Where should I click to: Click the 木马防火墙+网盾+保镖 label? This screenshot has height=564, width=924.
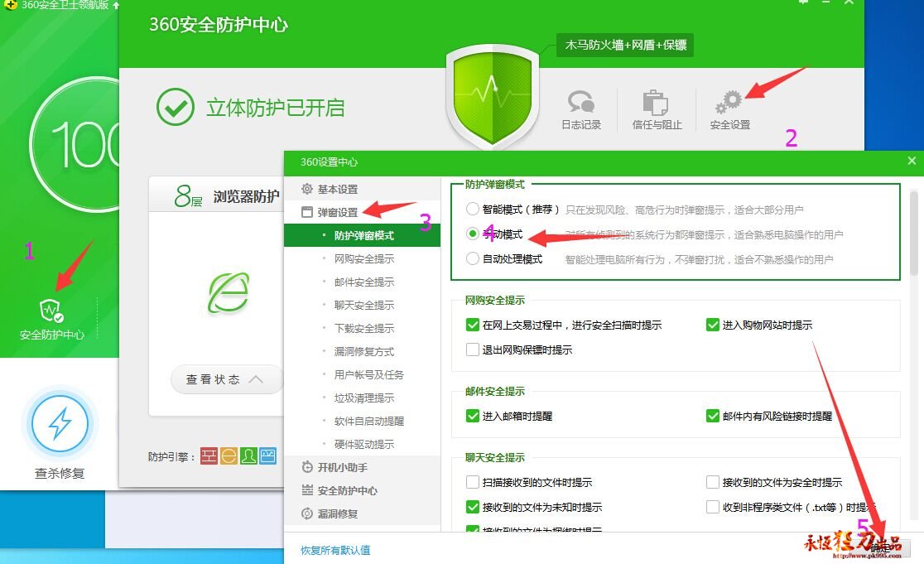coord(625,45)
